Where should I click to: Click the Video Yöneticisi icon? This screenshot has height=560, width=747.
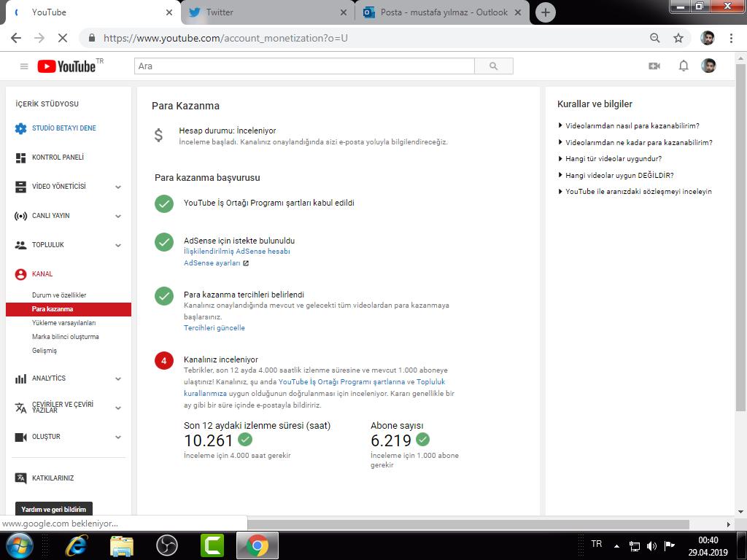coord(20,187)
